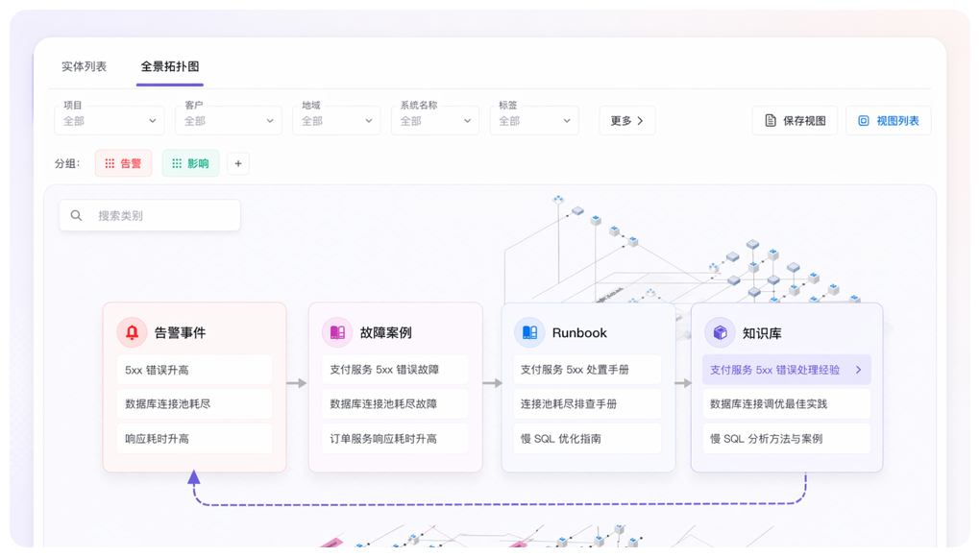
Task: Click the pink book icon of 故障案例
Action: click(337, 332)
